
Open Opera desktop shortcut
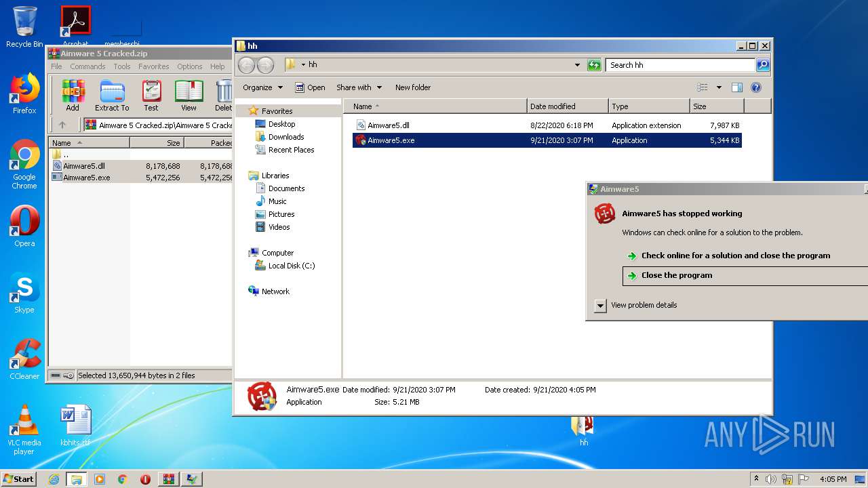(x=24, y=227)
